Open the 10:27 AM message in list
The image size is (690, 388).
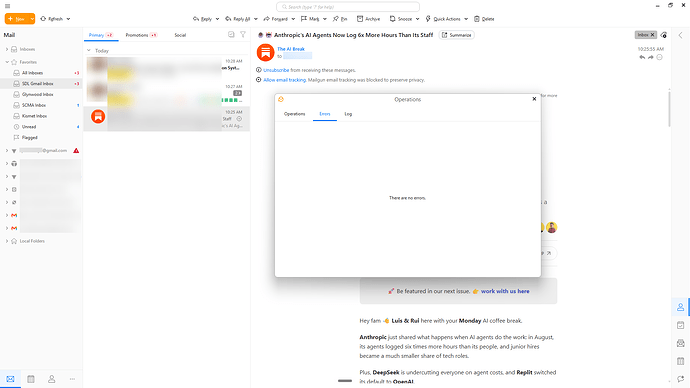[x=167, y=94]
